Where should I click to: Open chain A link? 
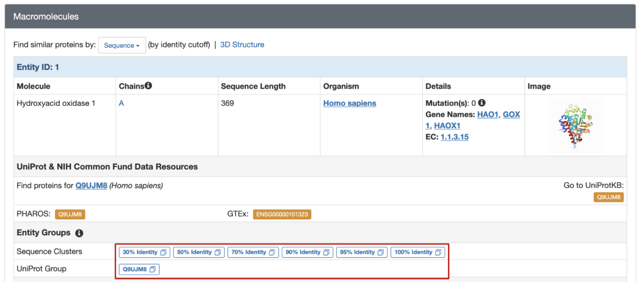click(122, 103)
